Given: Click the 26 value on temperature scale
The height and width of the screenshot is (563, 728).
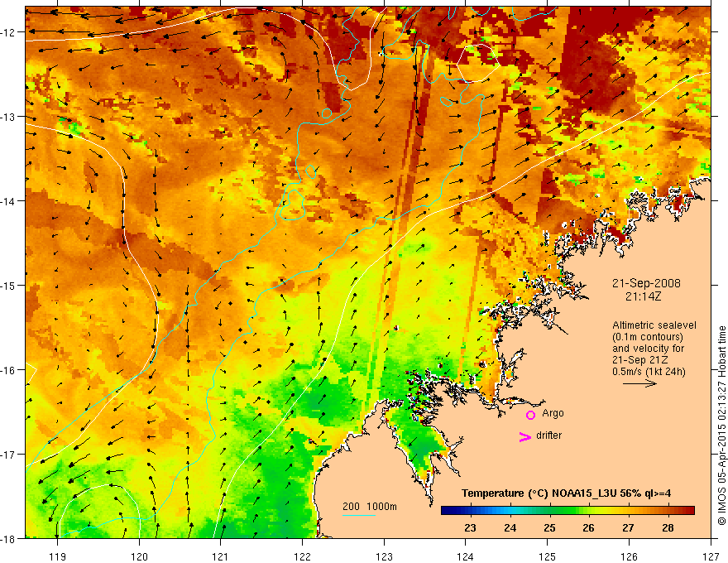Looking at the screenshot, I should (x=588, y=528).
